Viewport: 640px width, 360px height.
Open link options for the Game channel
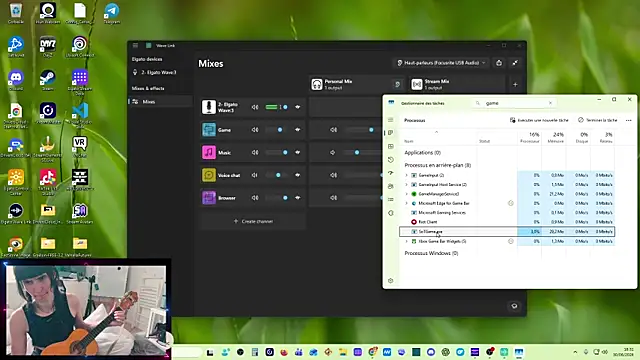[298, 130]
